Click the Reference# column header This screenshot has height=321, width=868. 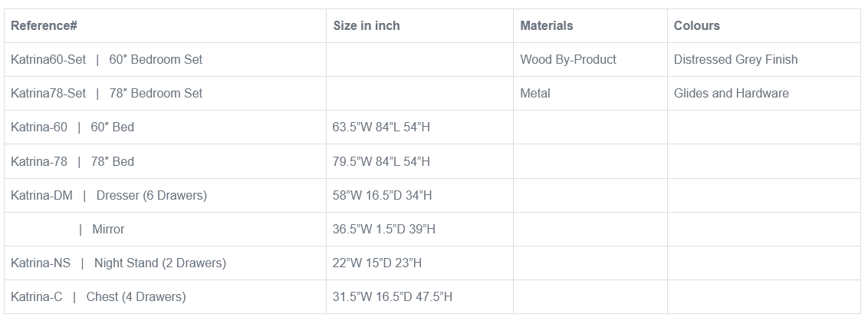pos(44,26)
